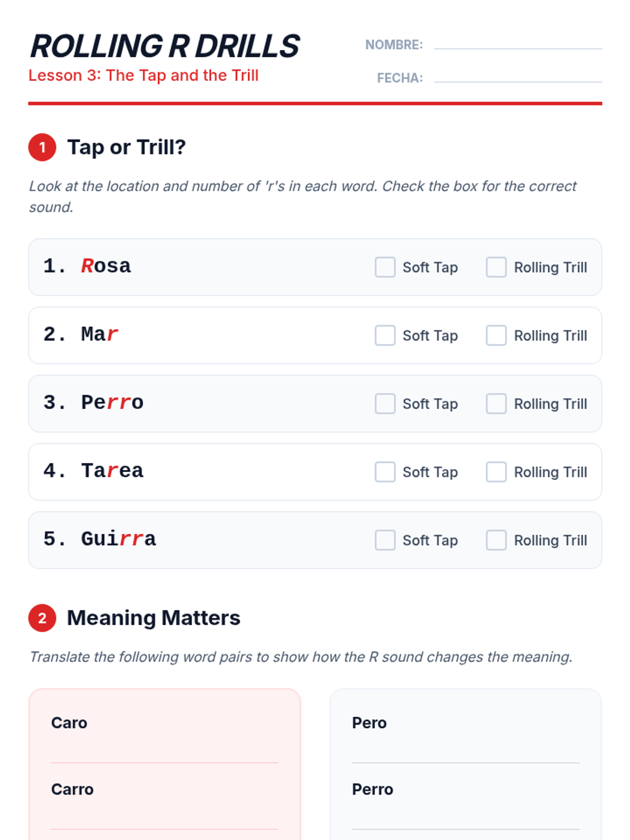Check Soft Tap for Perro

tap(385, 404)
